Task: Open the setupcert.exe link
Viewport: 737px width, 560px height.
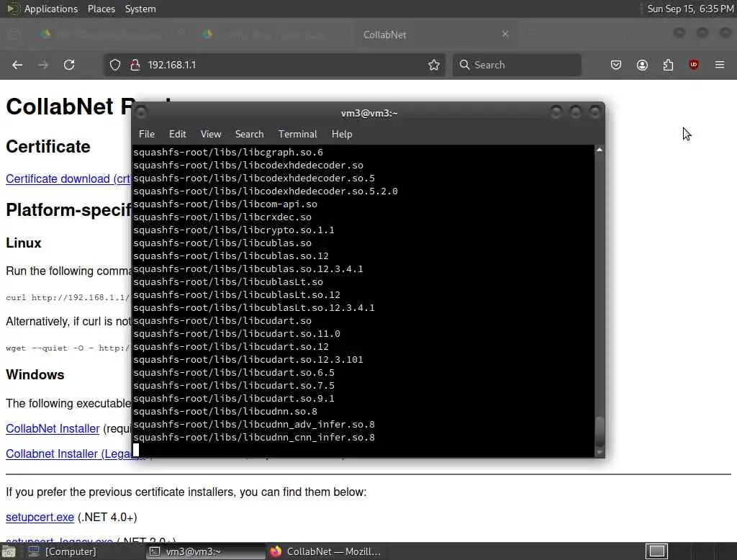Action: click(x=40, y=518)
